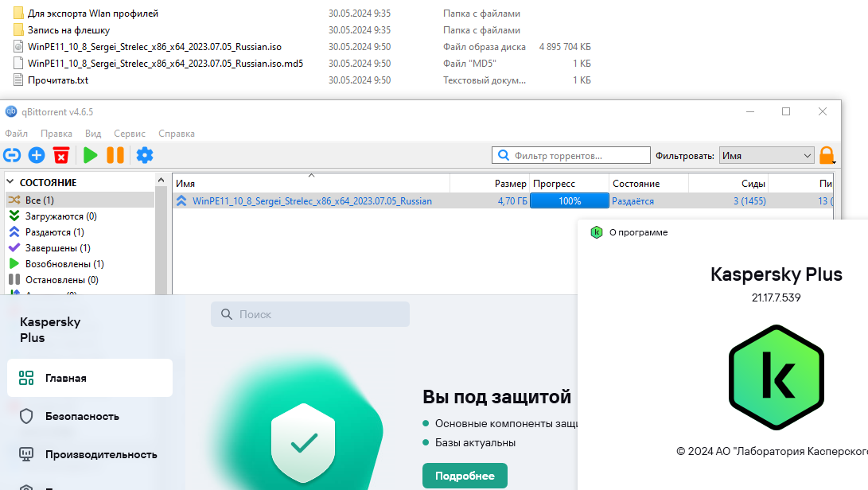Click the qBittorrent title bar app icon

[x=11, y=112]
